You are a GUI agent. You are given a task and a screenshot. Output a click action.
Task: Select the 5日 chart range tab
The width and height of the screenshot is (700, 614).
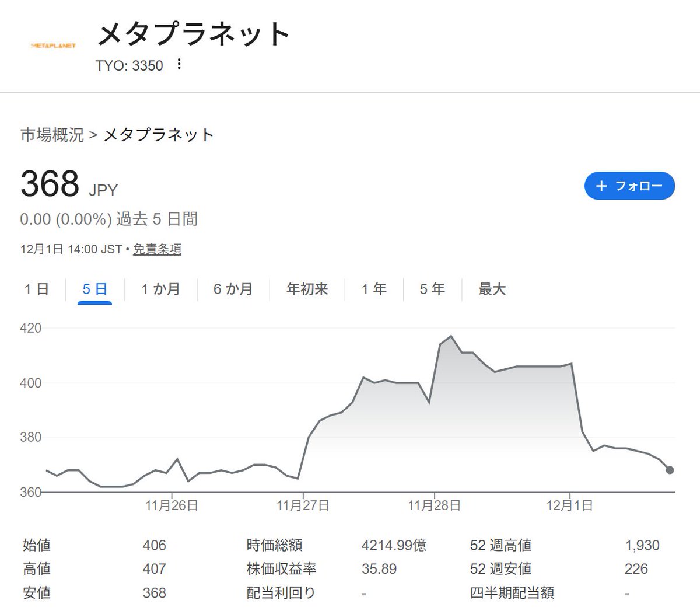(93, 288)
